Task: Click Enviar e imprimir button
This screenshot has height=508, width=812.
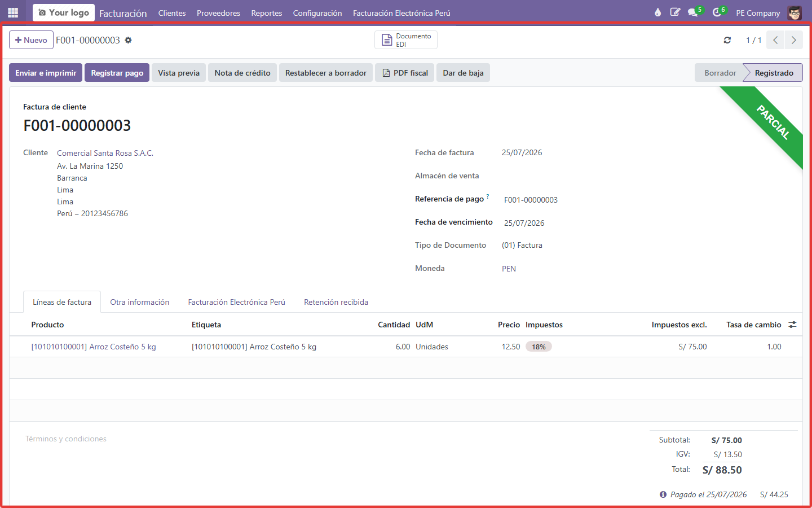Action: click(46, 73)
